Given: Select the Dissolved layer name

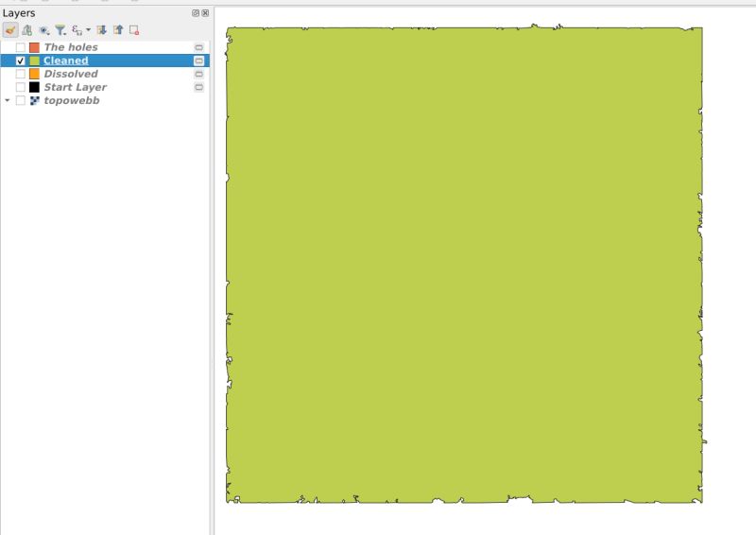Looking at the screenshot, I should tap(71, 74).
